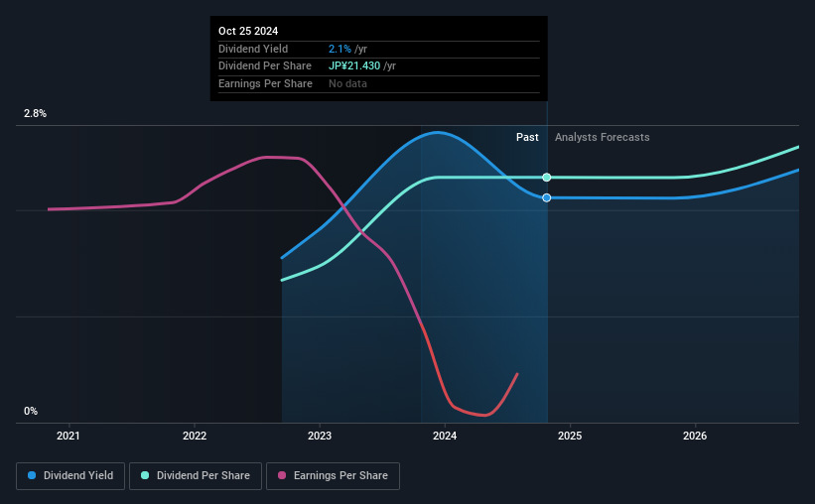Click the pink Earnings Per Share legend dot

(282, 475)
